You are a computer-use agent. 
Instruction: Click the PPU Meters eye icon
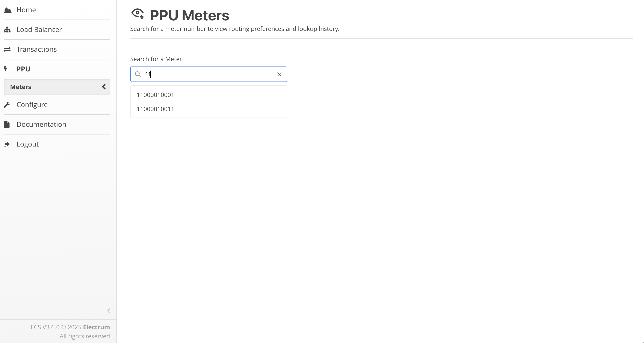(x=138, y=14)
